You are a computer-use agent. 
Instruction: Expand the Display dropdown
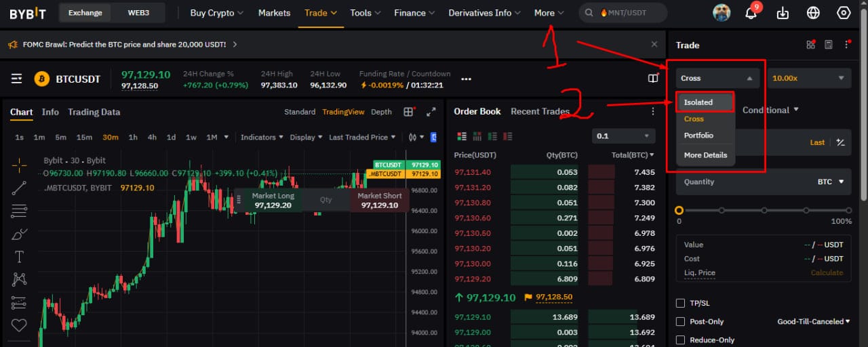[307, 137]
